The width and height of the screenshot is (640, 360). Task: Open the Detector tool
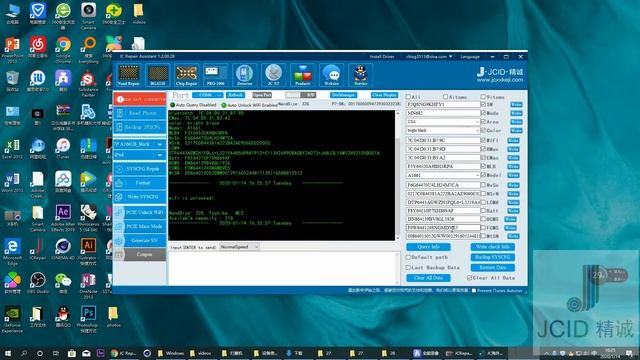coord(244,75)
